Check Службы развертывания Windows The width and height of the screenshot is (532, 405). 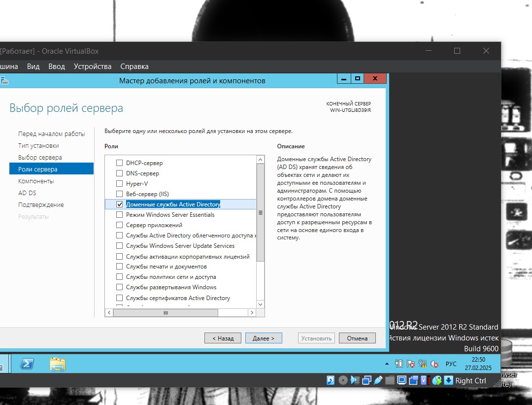[119, 287]
